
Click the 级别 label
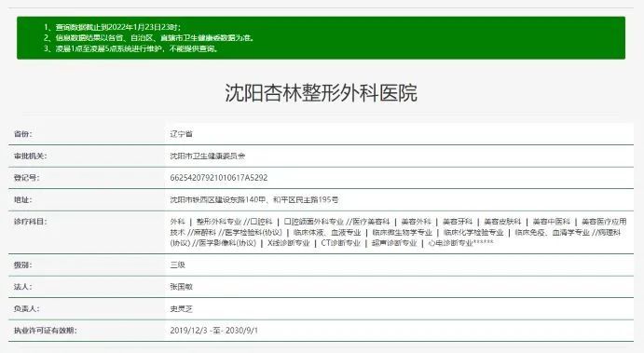(x=23, y=265)
